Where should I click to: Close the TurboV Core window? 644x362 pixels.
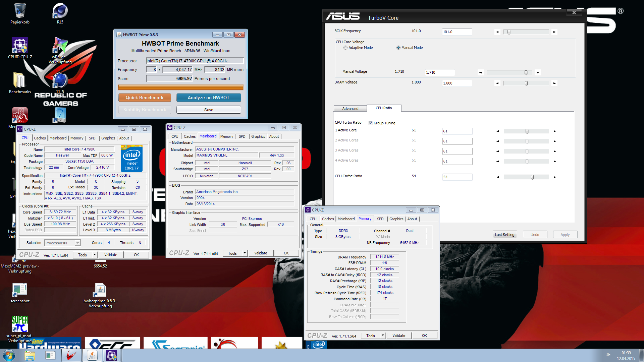[x=574, y=12]
